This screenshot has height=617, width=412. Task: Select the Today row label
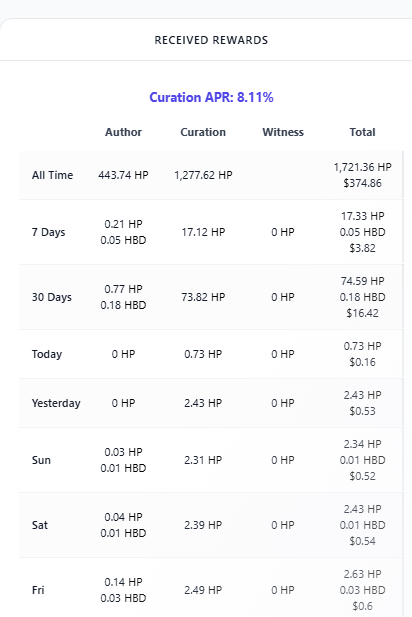click(47, 354)
